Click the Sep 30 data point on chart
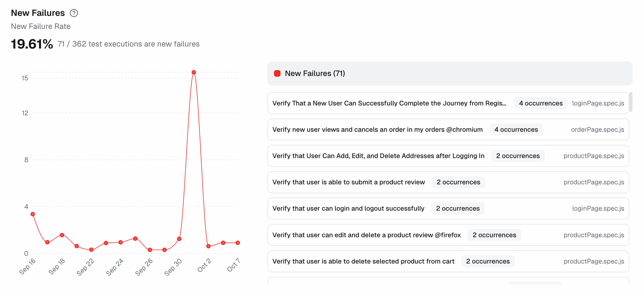The image size is (644, 293). coord(179,239)
